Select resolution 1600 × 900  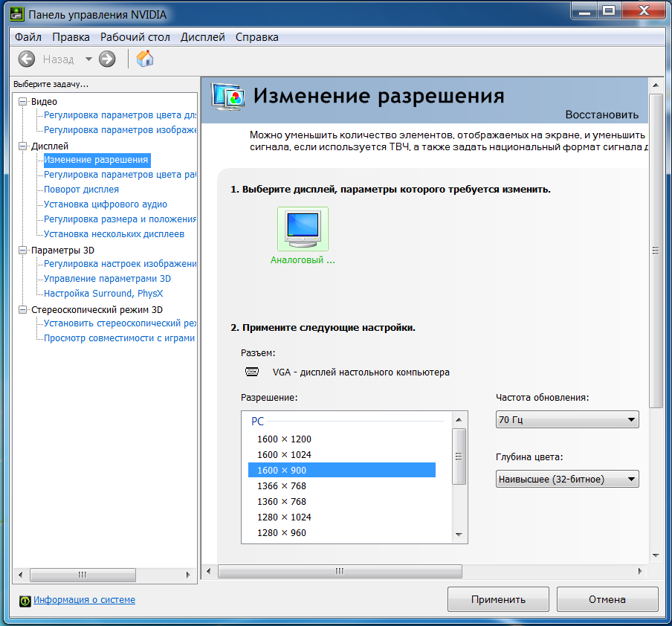pyautogui.click(x=341, y=470)
